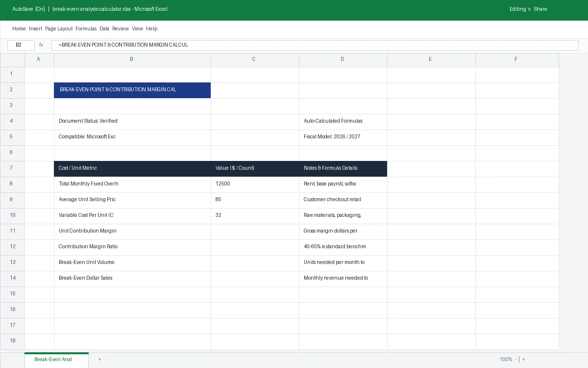Select the Break-Even Unit Volume cell

click(132, 263)
